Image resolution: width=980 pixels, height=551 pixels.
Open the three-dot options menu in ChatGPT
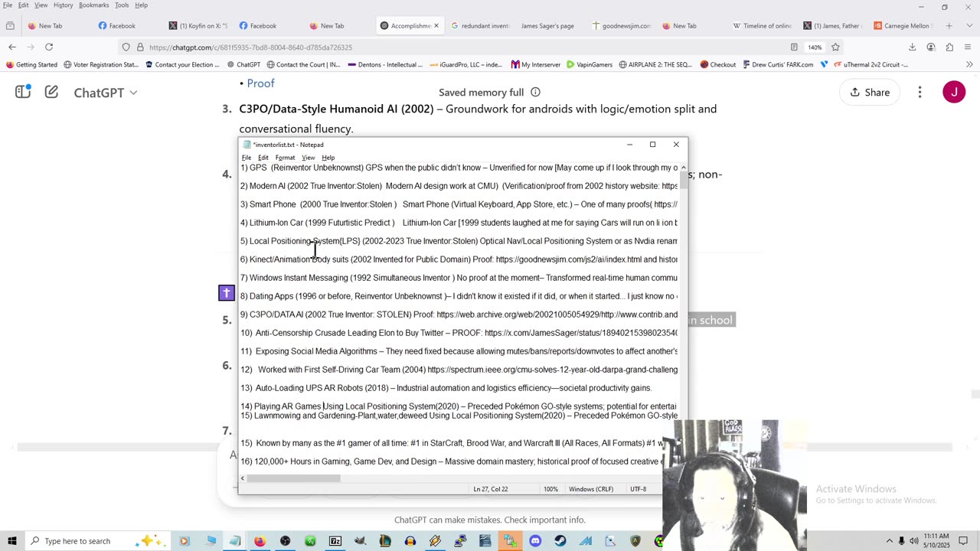tap(920, 93)
